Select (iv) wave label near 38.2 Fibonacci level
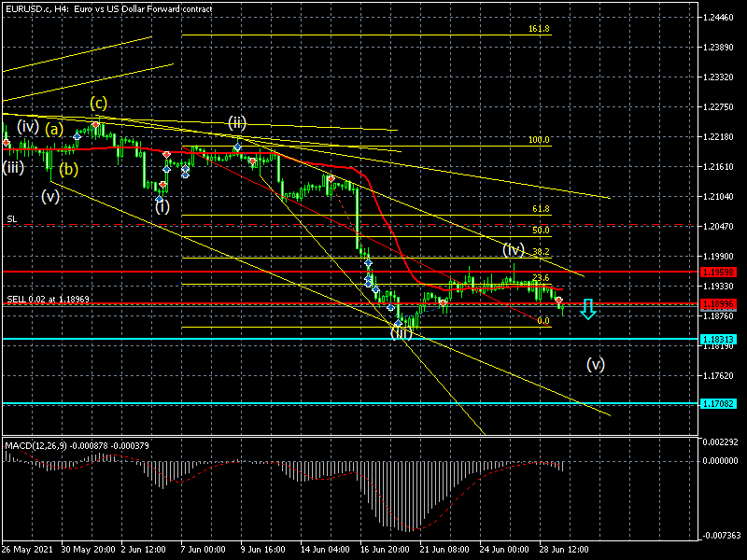 coord(513,249)
